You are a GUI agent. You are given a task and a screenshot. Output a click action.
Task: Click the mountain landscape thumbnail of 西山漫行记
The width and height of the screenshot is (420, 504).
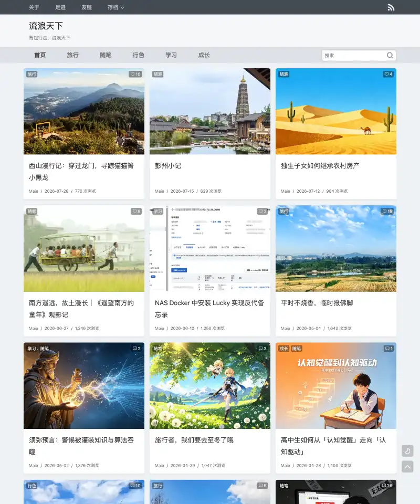[x=84, y=111]
